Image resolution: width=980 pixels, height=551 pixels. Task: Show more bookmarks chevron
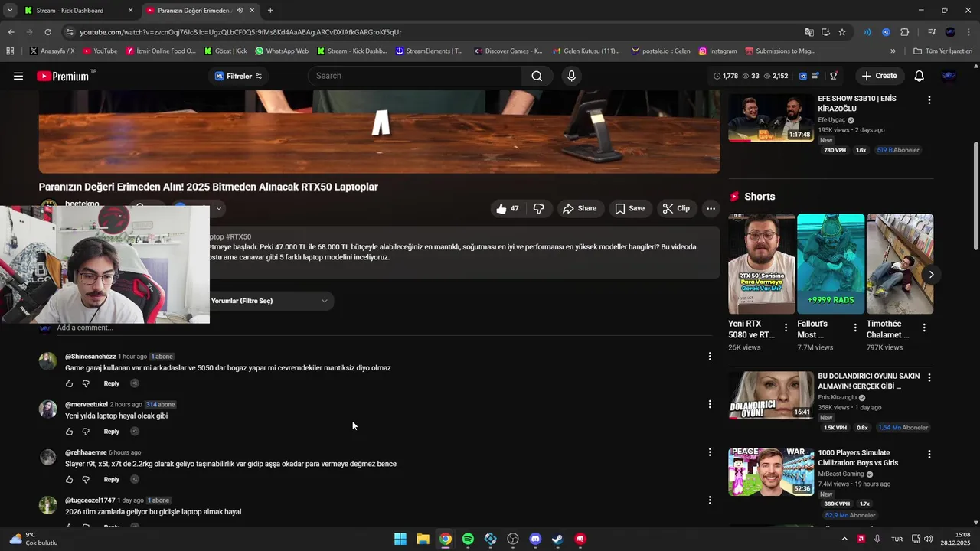pyautogui.click(x=893, y=51)
